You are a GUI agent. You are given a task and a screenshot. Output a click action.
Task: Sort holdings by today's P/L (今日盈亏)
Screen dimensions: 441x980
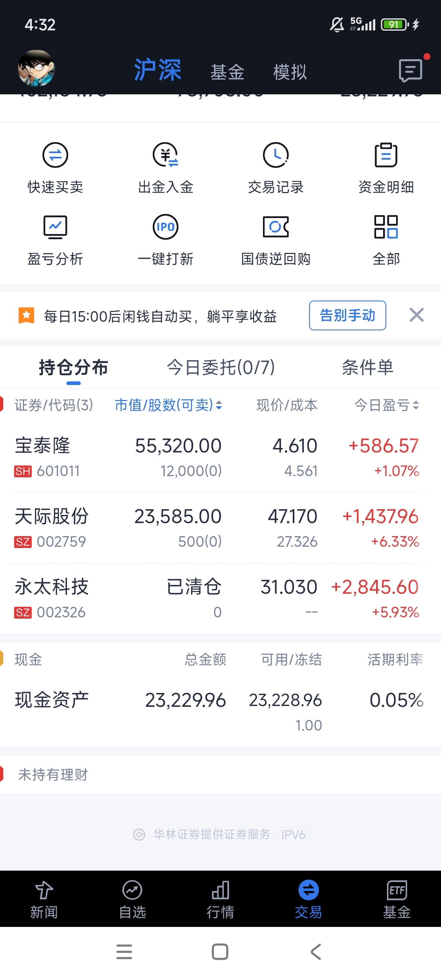386,405
